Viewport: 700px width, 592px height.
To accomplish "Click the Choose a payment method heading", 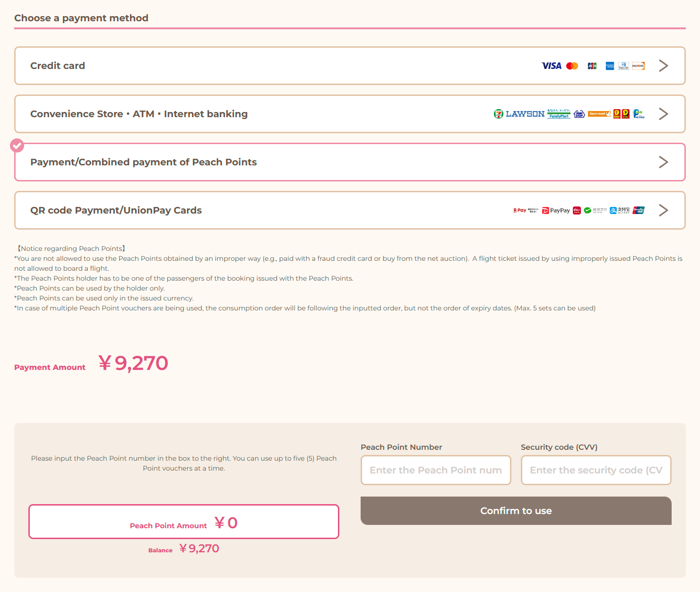I will [x=81, y=18].
